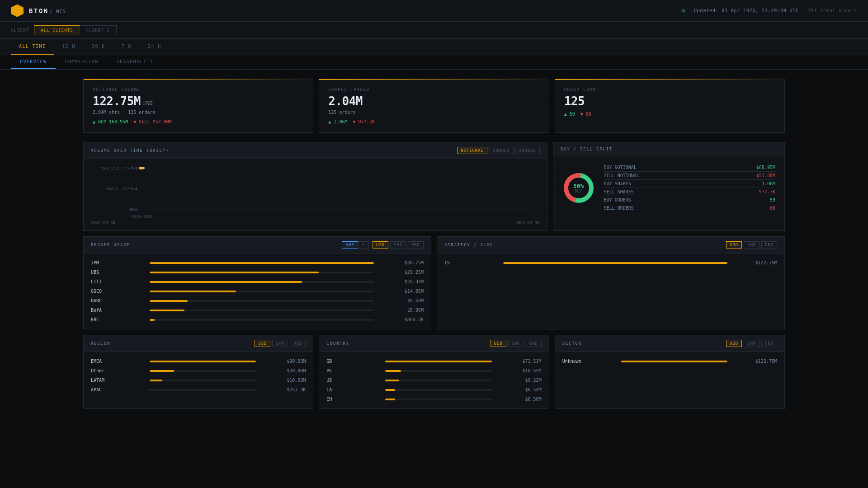Click the volume chart data point marker
This screenshot has height=488, width=868.
click(142, 168)
